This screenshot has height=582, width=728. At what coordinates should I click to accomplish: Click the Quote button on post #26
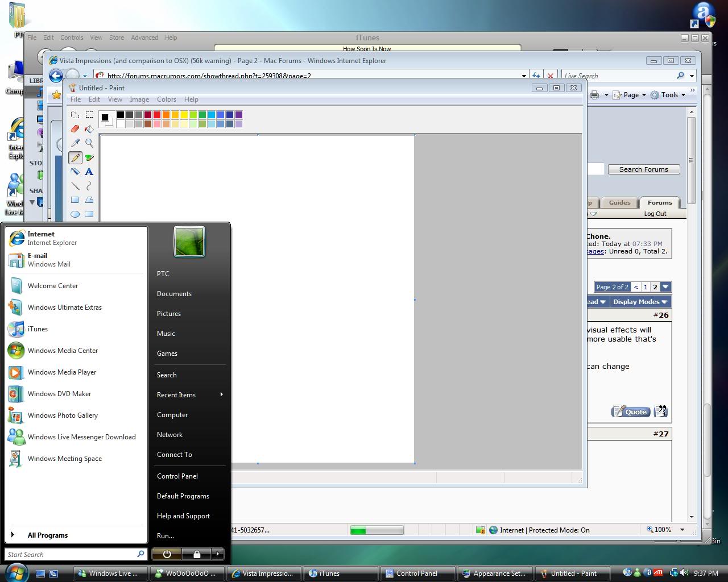(631, 411)
